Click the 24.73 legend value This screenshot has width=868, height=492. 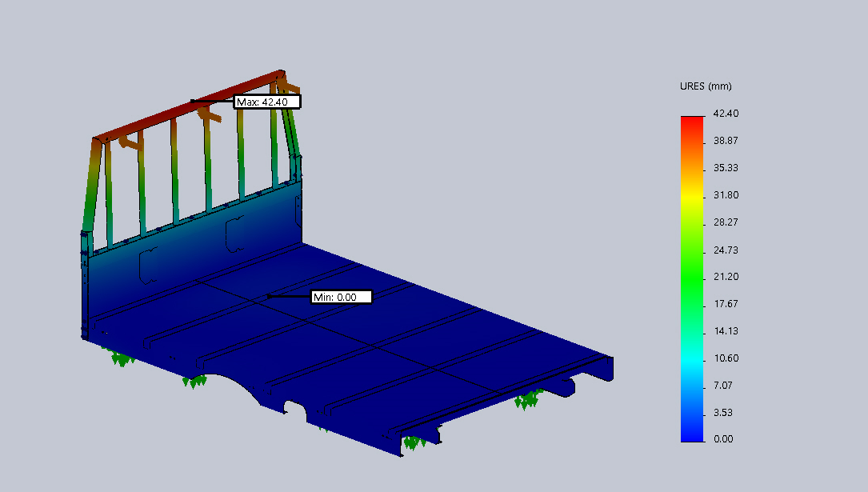726,250
